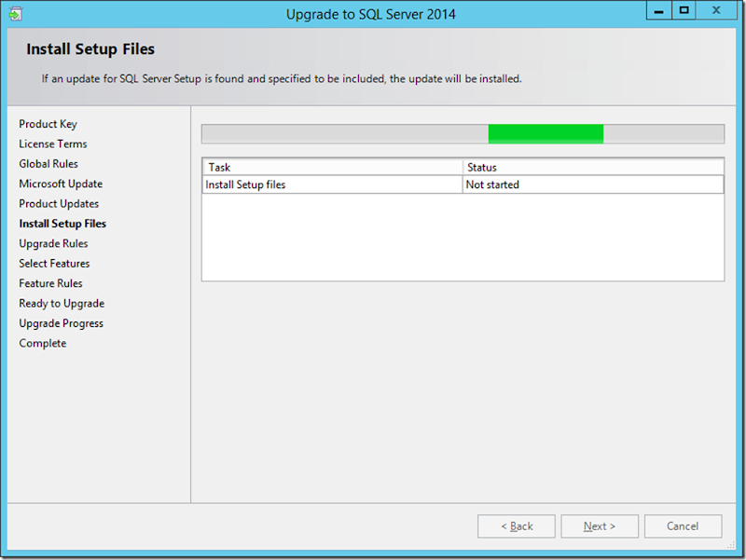This screenshot has width=746, height=560.
Task: Click the Back button
Action: [517, 526]
